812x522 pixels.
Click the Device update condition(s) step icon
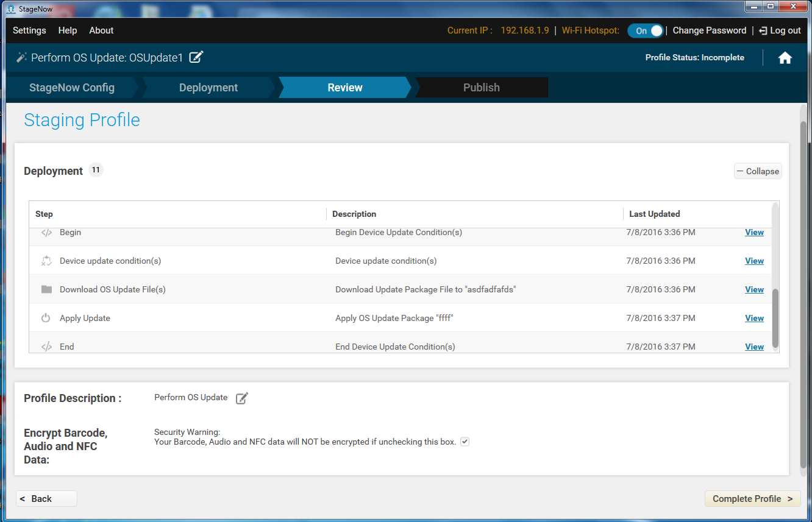tap(46, 261)
